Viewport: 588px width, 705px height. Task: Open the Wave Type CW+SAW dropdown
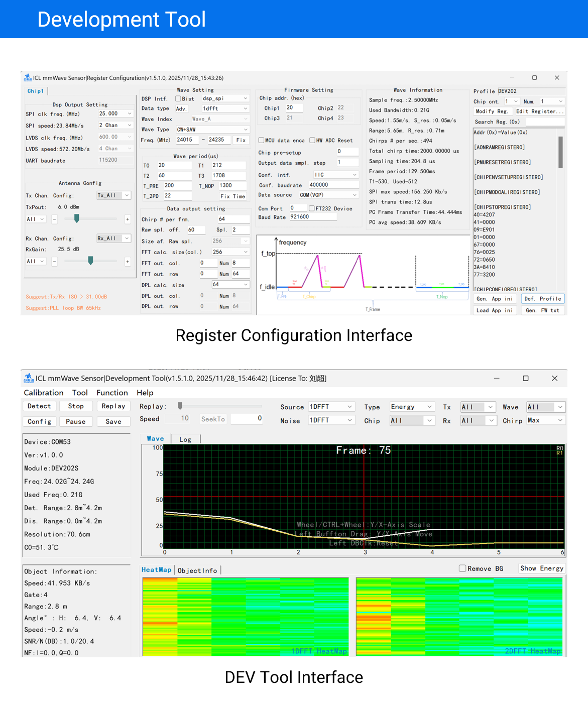[212, 130]
